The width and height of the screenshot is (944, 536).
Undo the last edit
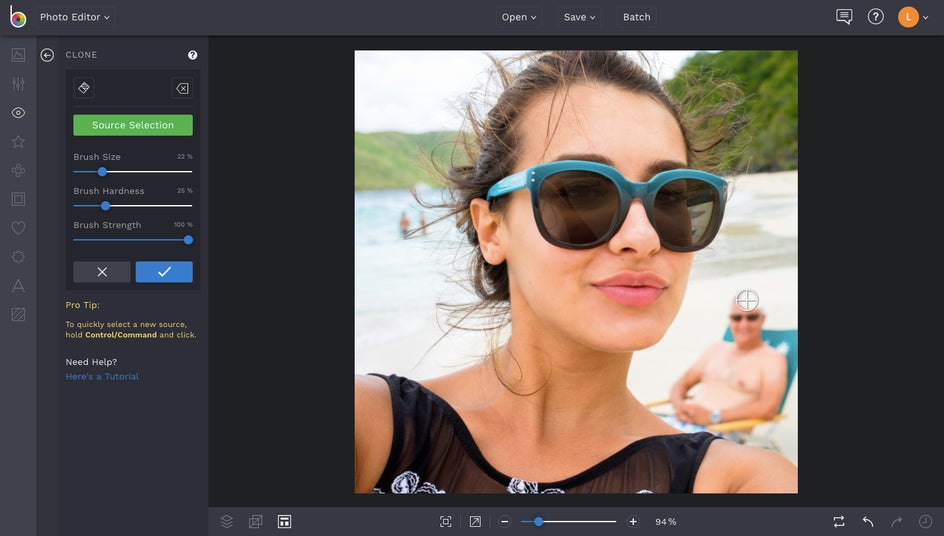[868, 521]
